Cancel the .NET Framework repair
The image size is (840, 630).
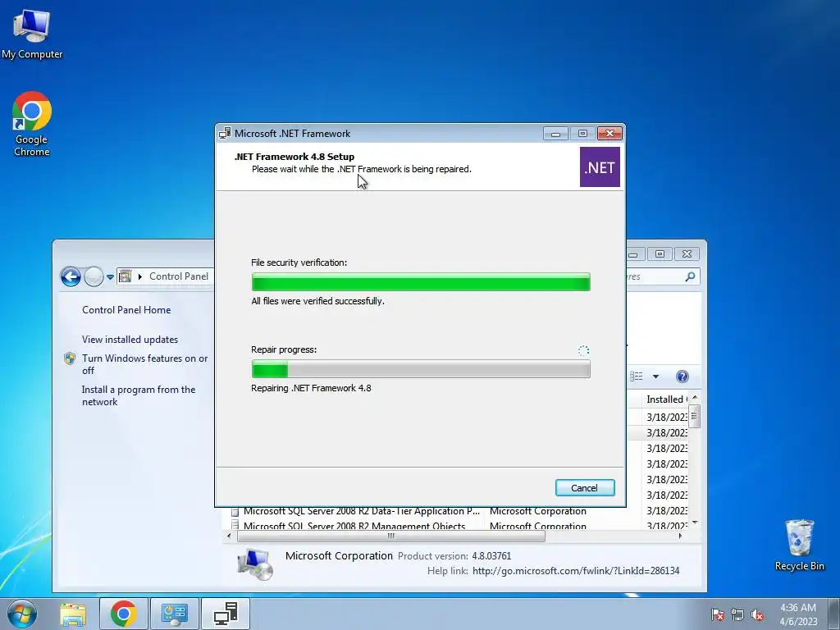584,487
